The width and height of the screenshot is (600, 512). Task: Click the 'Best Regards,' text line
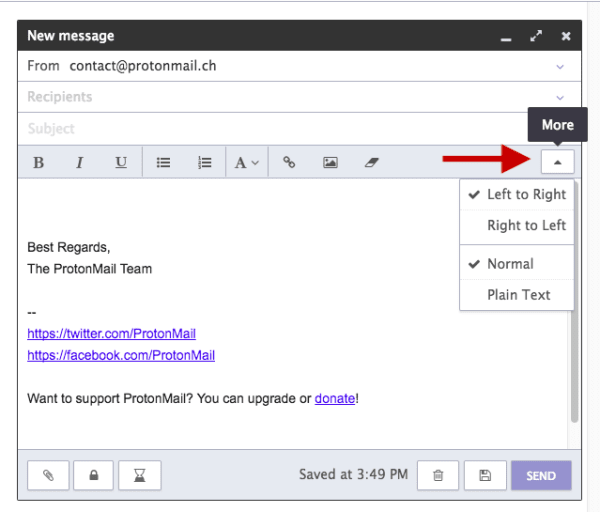[x=69, y=247]
